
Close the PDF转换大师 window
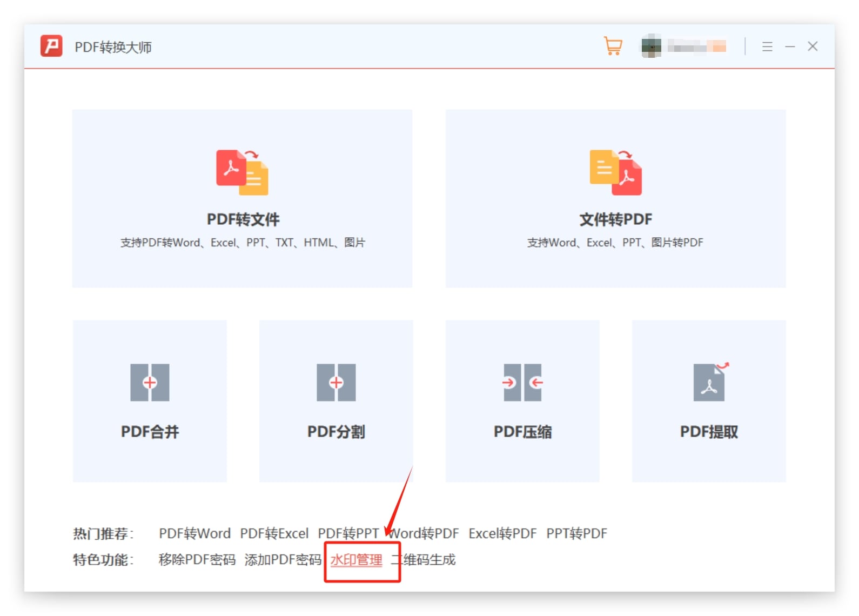point(813,46)
